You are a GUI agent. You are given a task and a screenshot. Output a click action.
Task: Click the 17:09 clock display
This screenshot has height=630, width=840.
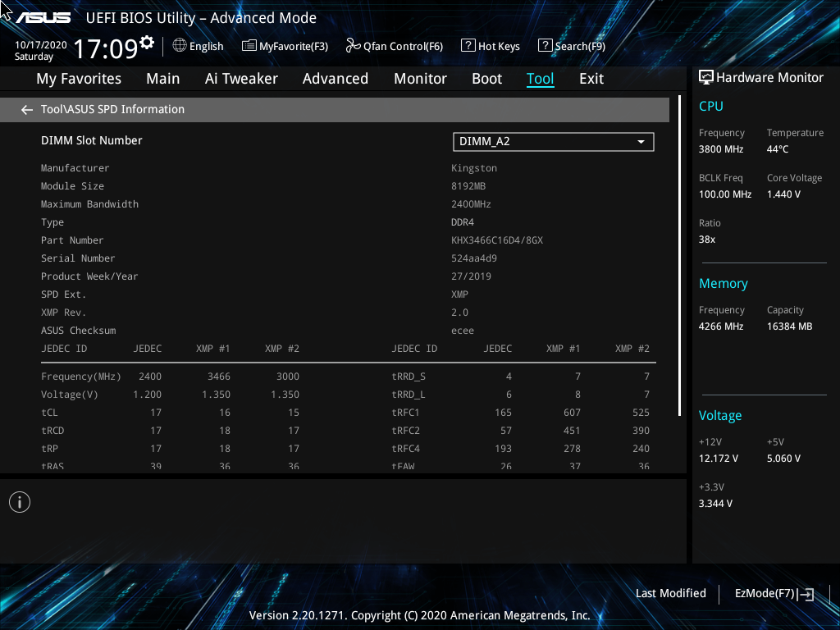[106, 48]
